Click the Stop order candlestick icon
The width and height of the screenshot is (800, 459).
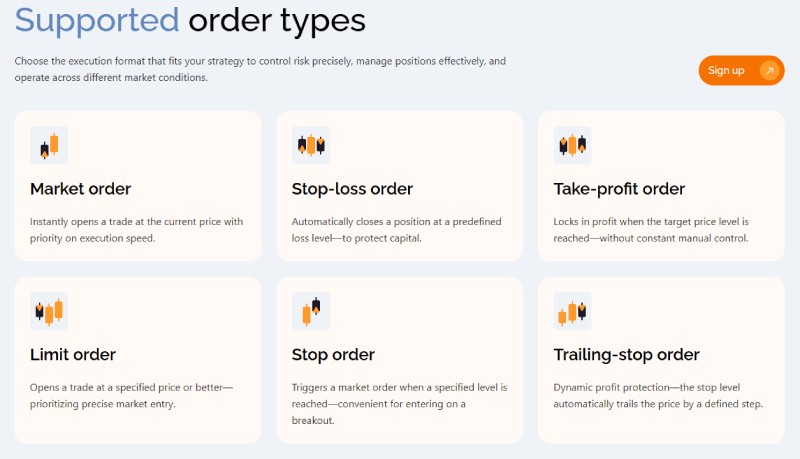311,311
